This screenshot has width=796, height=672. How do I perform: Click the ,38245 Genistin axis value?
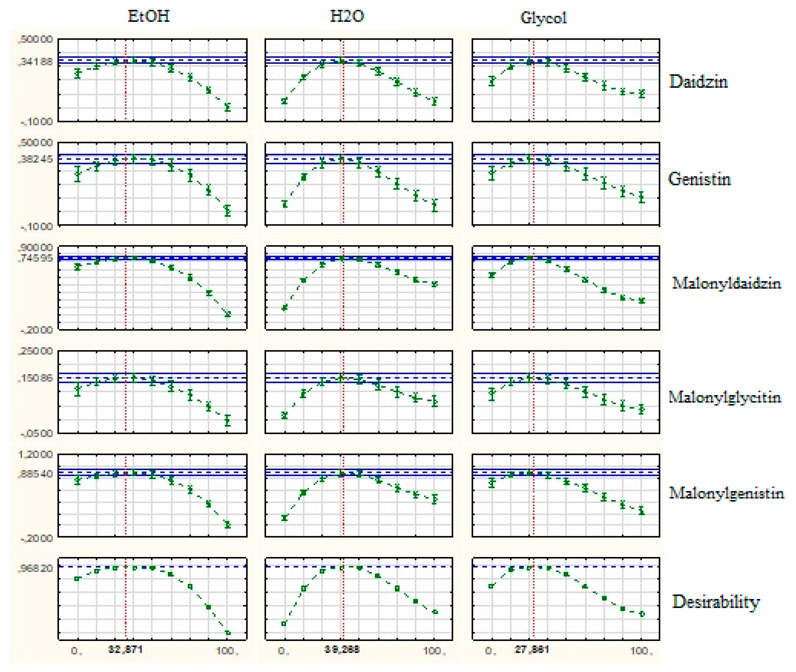pyautogui.click(x=36, y=159)
